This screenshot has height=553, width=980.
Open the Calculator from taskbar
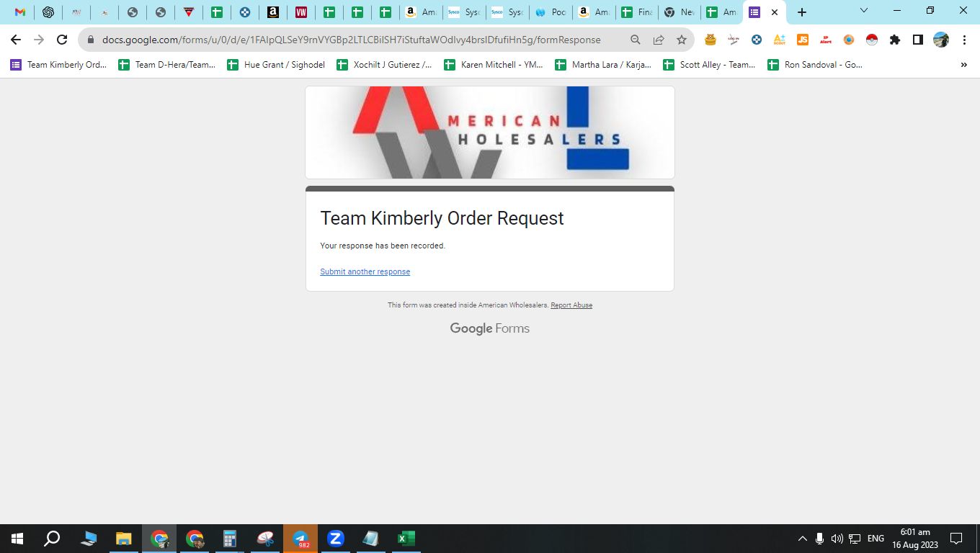coord(230,539)
